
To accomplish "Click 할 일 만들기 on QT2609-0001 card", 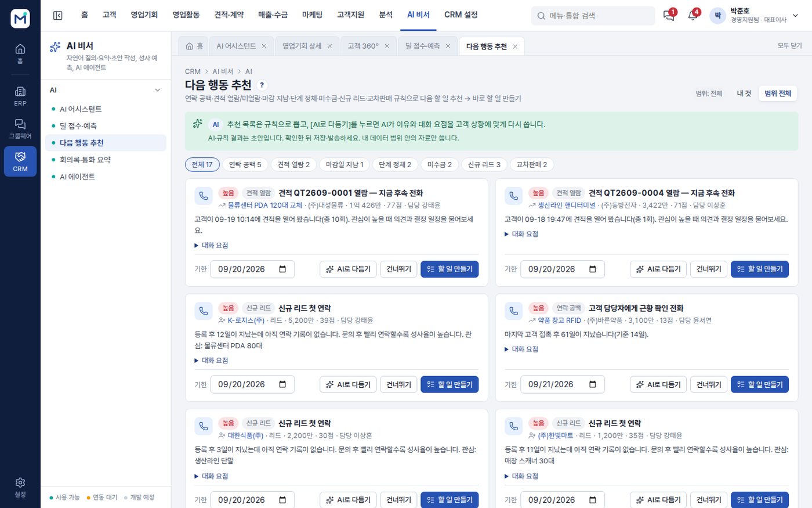I will [449, 269].
